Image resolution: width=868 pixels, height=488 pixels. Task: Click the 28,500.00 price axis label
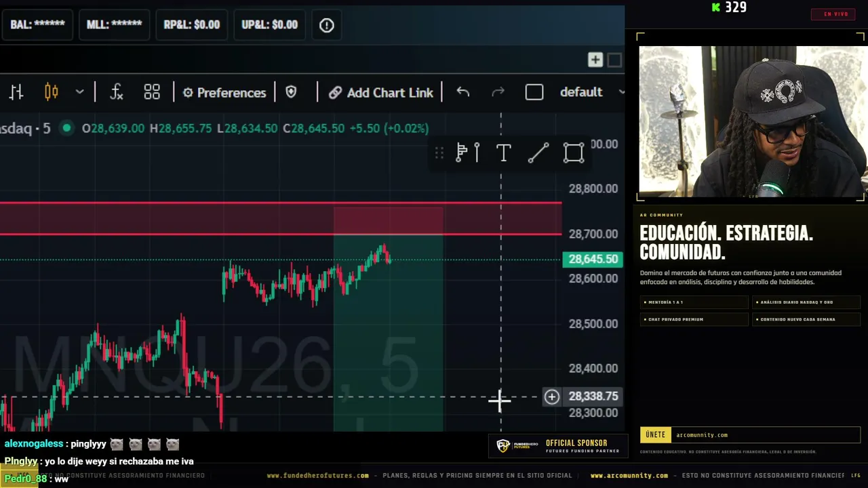(593, 324)
